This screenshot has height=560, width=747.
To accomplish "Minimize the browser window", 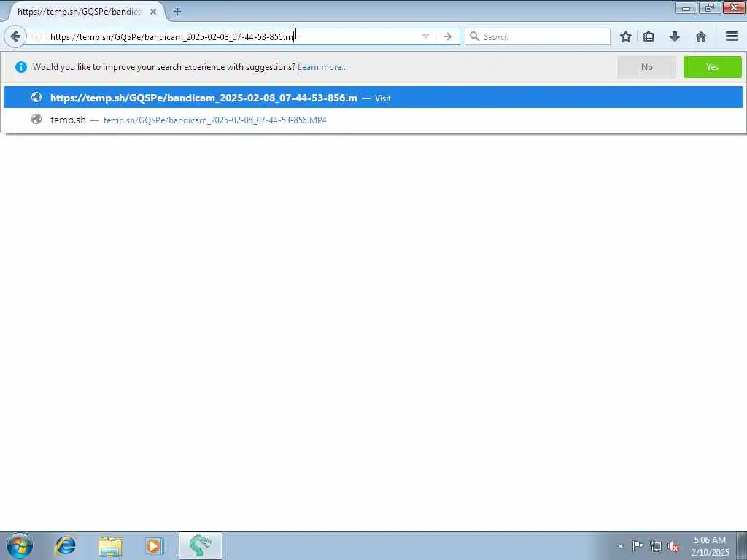I will point(686,7).
